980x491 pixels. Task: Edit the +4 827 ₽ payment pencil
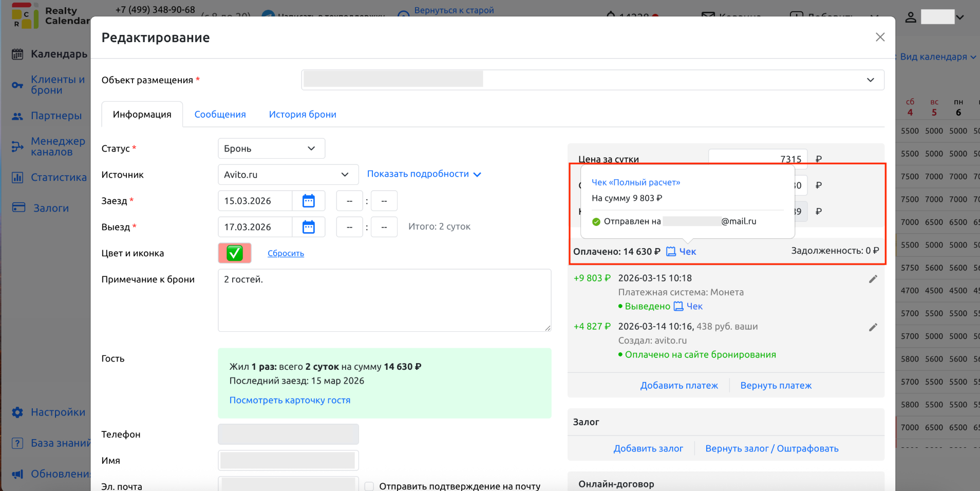873,327
